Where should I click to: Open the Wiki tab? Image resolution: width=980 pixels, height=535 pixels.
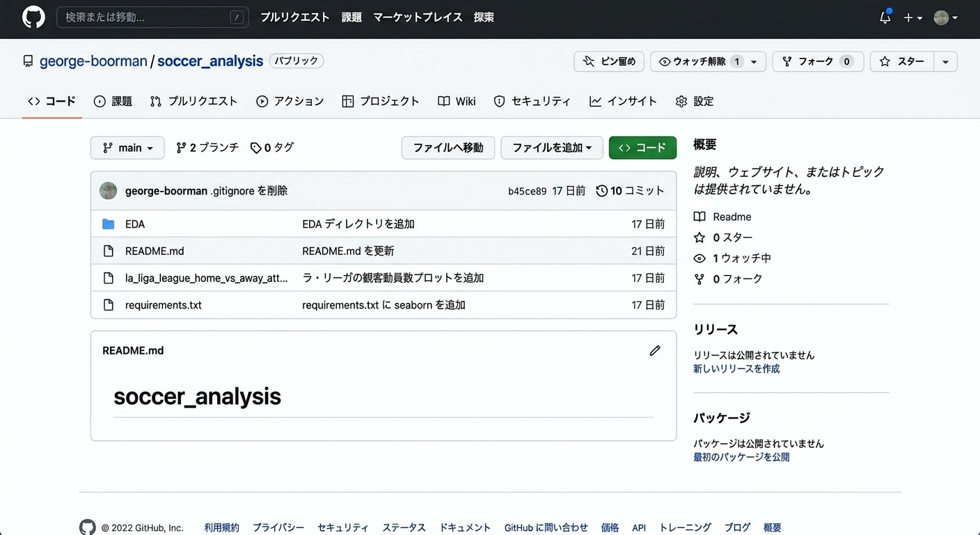click(x=457, y=101)
